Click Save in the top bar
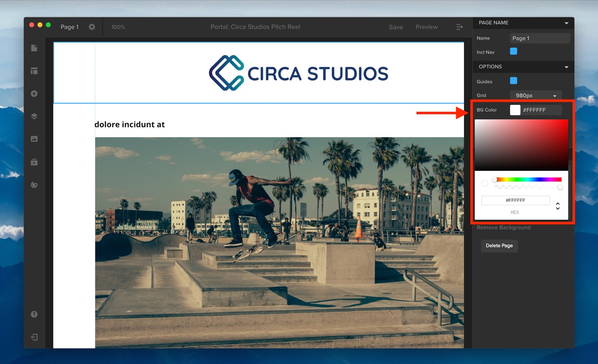 [396, 27]
